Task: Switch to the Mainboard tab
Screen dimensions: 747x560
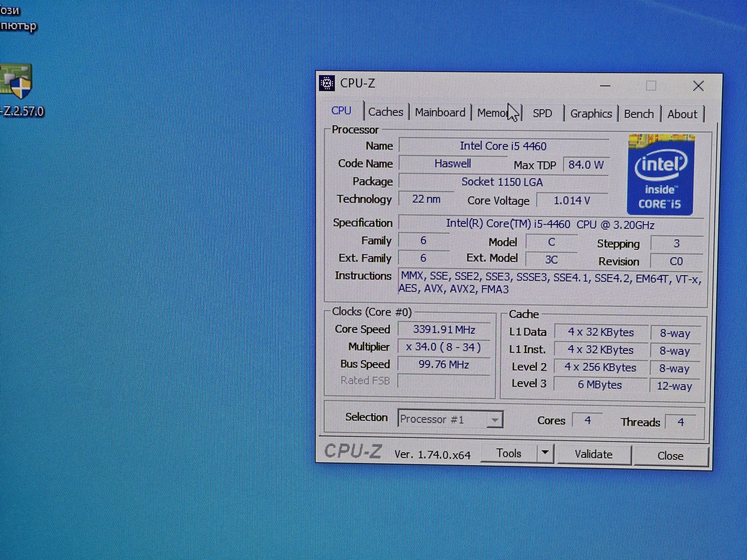Action: (440, 112)
